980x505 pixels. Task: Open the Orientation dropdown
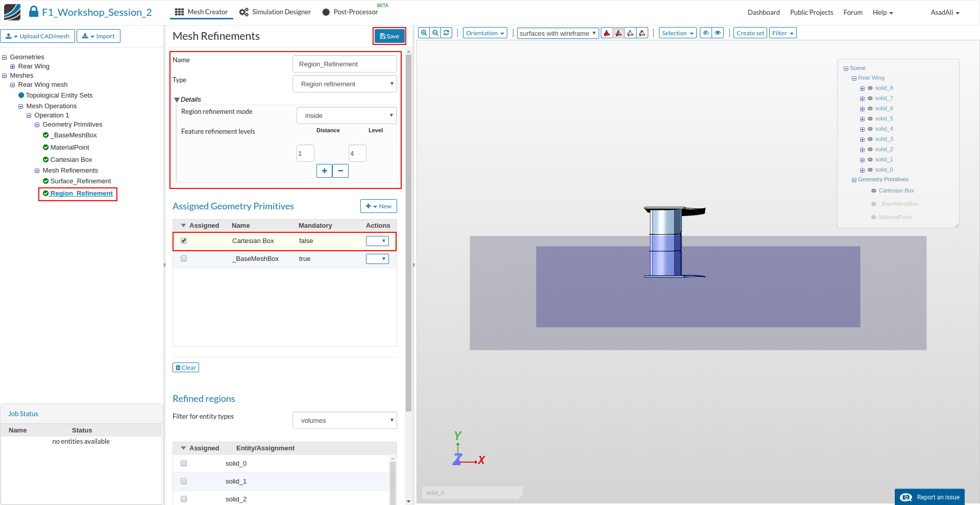pyautogui.click(x=485, y=33)
